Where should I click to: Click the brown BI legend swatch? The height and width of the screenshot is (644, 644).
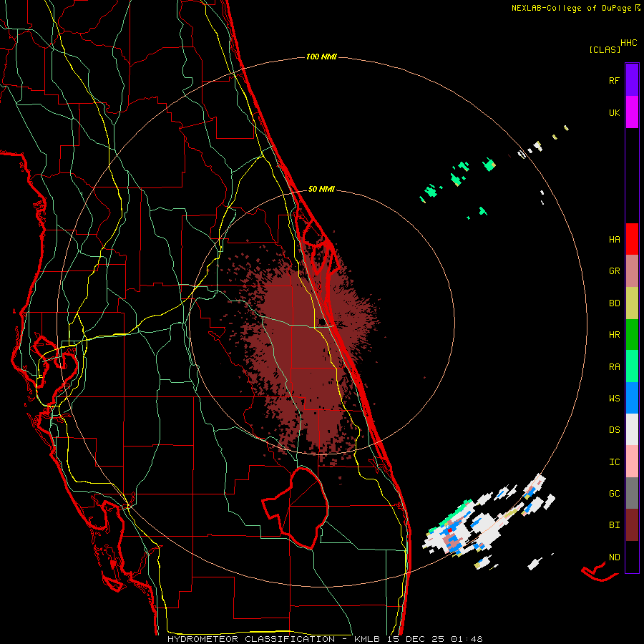pyautogui.click(x=632, y=525)
